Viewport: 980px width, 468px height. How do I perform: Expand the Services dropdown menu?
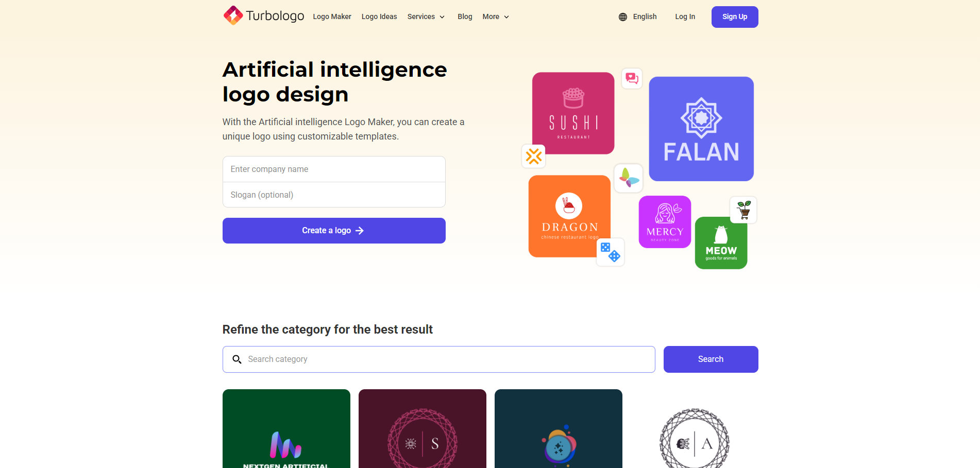(426, 17)
